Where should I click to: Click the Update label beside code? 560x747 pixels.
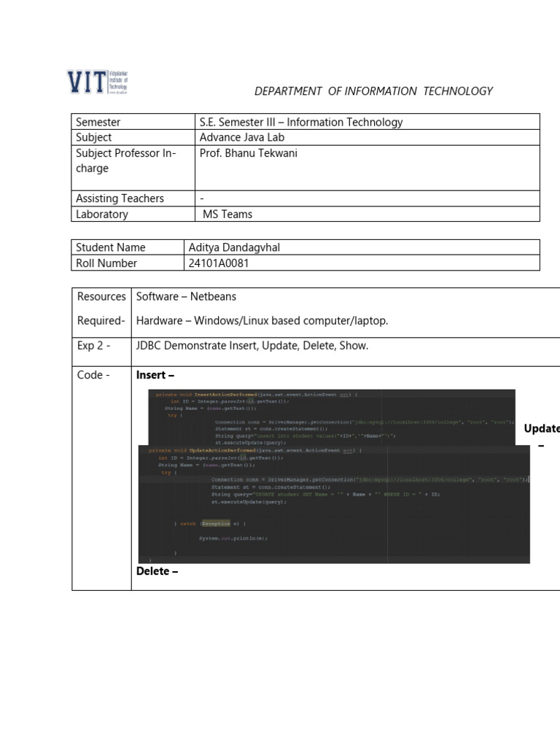542,428
